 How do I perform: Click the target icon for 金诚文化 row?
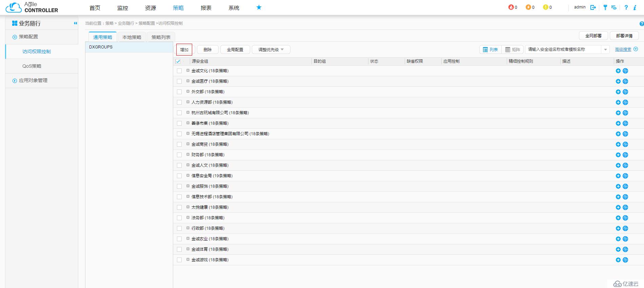point(625,71)
